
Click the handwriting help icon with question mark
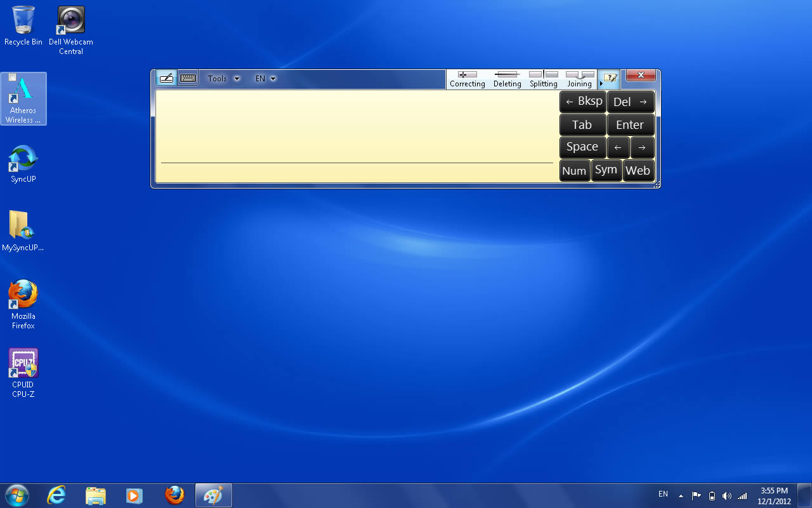tap(610, 78)
